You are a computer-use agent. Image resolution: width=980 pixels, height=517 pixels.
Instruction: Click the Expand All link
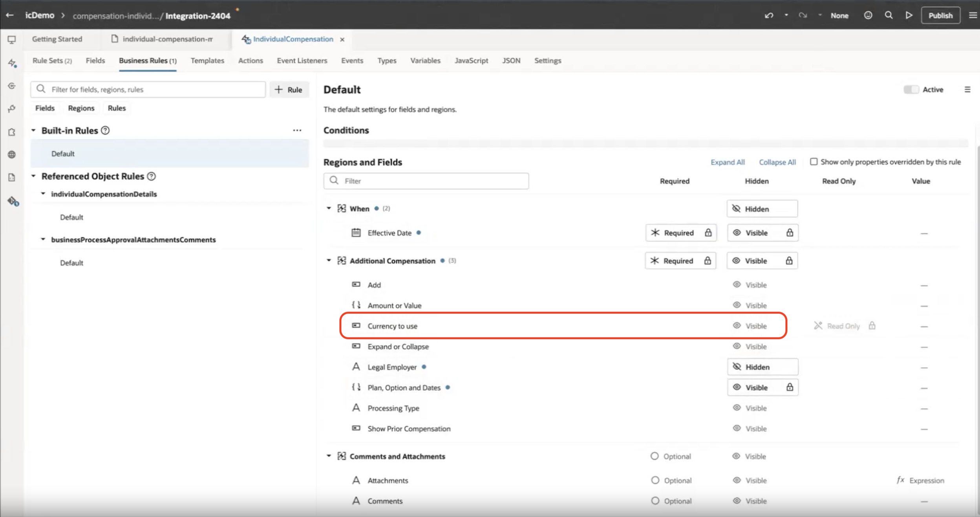click(727, 162)
